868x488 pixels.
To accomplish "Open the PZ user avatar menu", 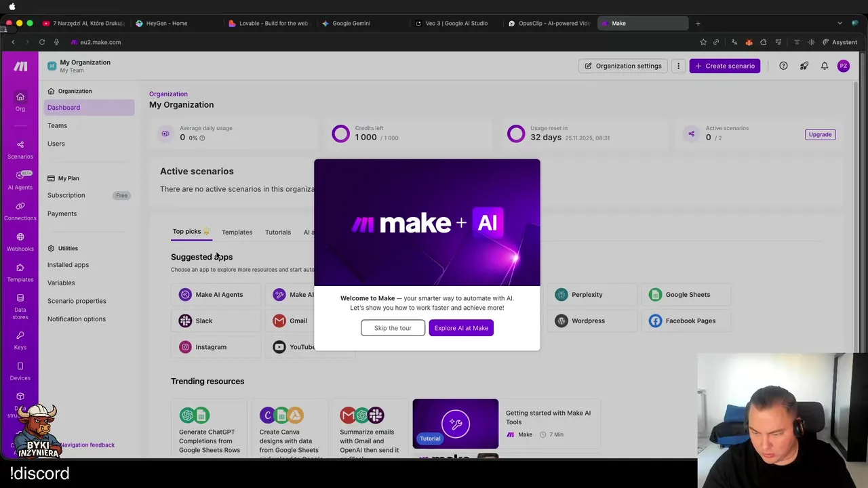I will click(x=843, y=66).
